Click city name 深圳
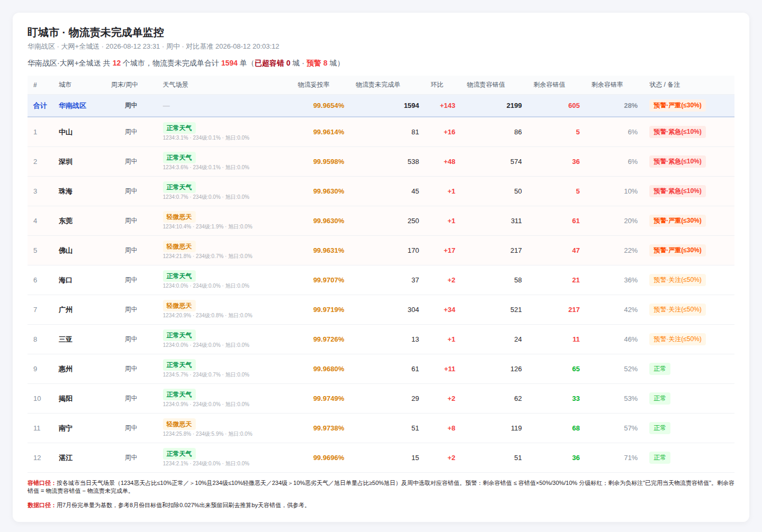762x532 pixels. [x=66, y=162]
